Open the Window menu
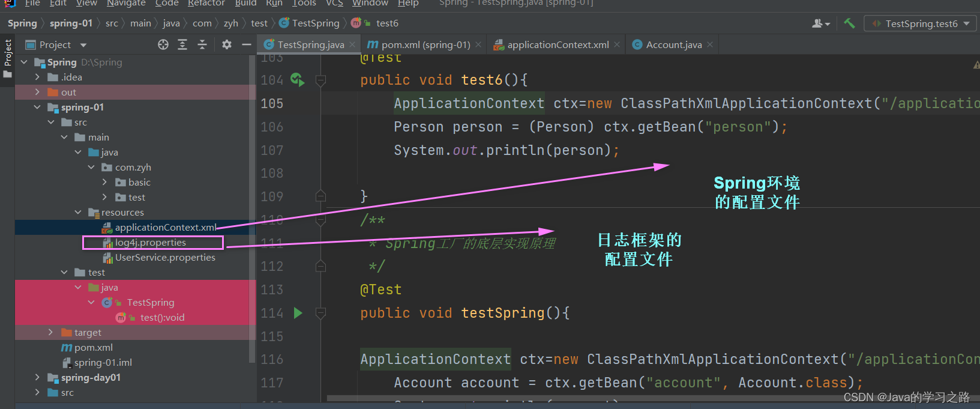980x409 pixels. click(370, 3)
